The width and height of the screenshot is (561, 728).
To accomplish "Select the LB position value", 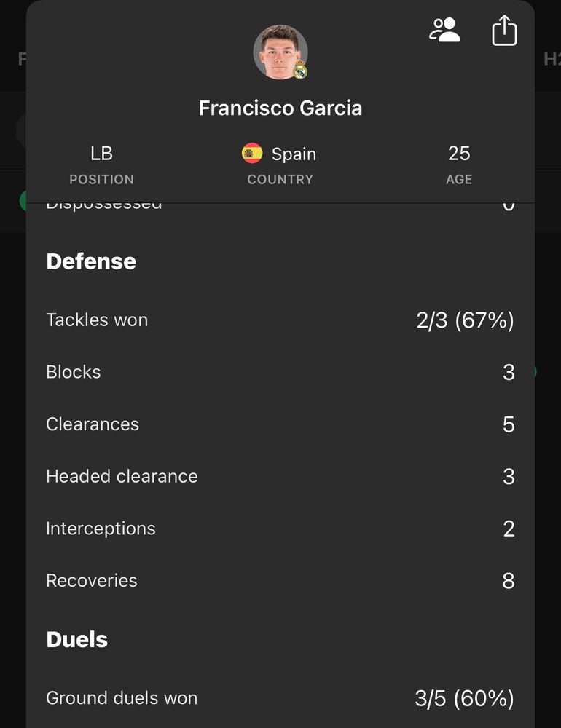I will point(101,154).
